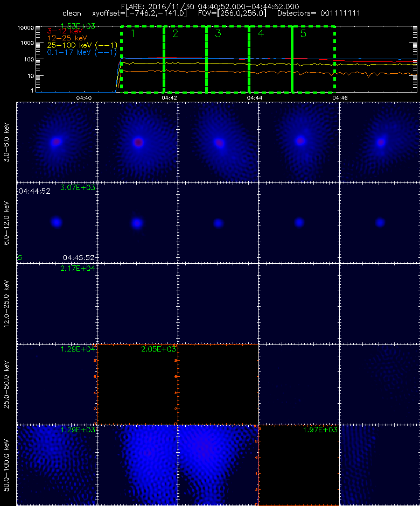The width and height of the screenshot is (420, 506).
Task: Click the yellow '25-100 keV (--1)' legend entry
Action: pos(82,45)
